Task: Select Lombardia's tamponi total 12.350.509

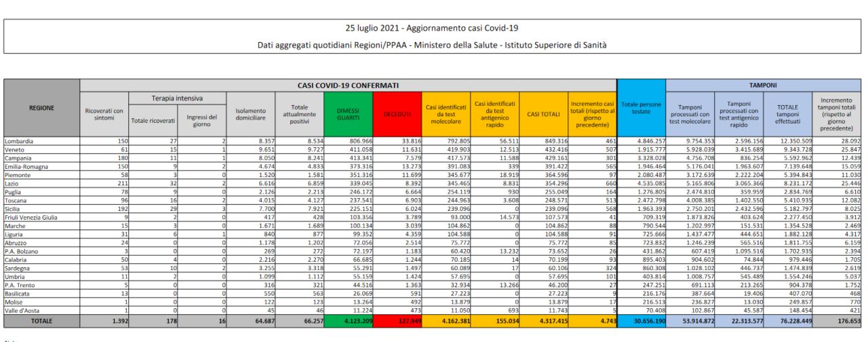Action: (x=795, y=141)
